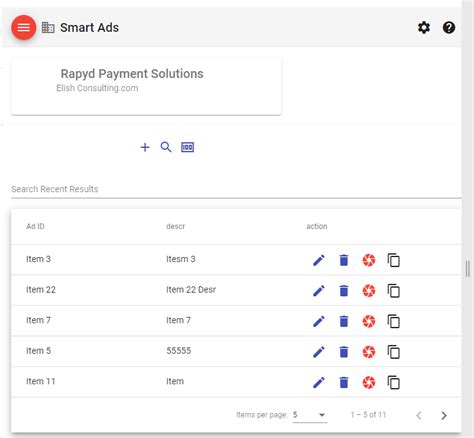Image resolution: width=474 pixels, height=438 pixels.
Task: Click the Search Recent Results field
Action: pyautogui.click(x=236, y=189)
